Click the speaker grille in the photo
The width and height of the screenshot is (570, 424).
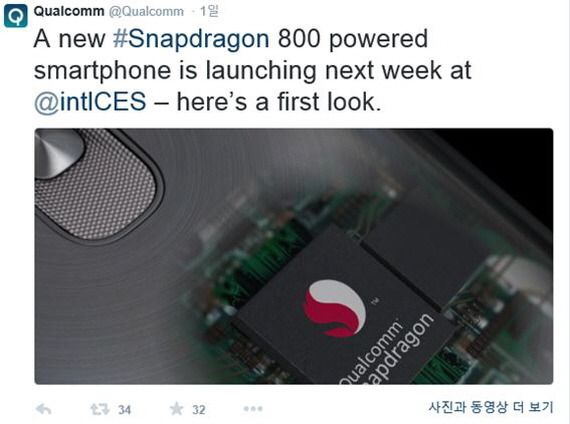[x=97, y=186]
